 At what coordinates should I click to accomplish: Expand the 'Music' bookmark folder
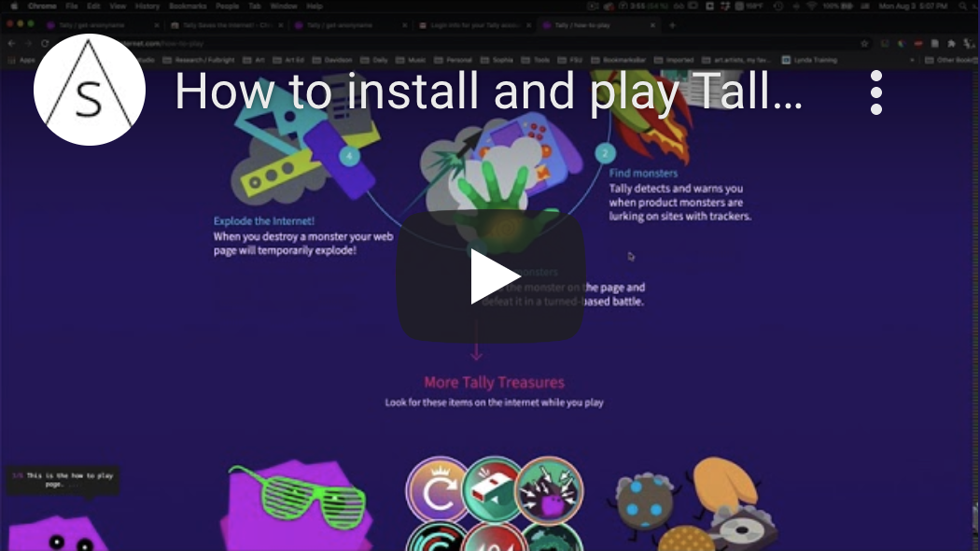(x=412, y=60)
